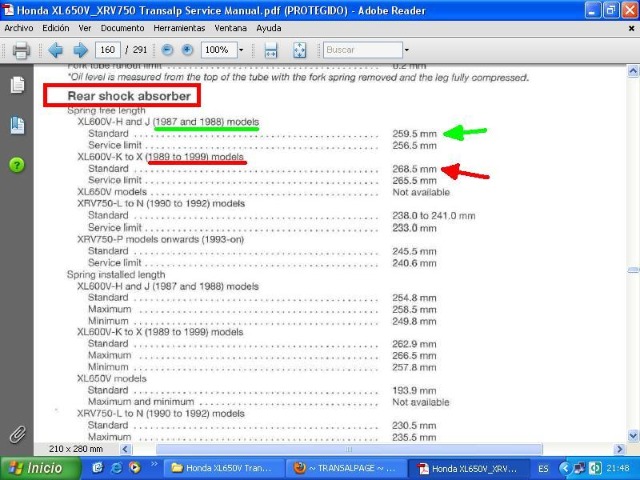This screenshot has width=640, height=480.
Task: Click the Buscar search text field
Action: point(360,49)
